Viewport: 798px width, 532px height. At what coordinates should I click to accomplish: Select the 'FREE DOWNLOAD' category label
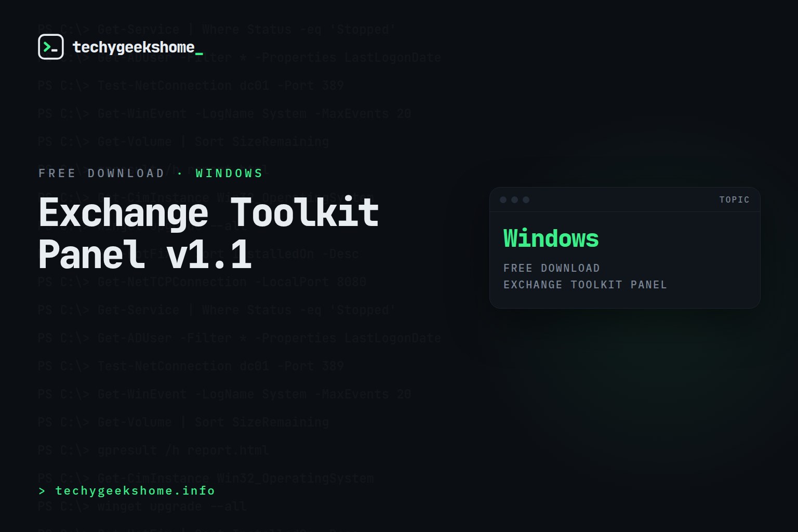tap(101, 173)
